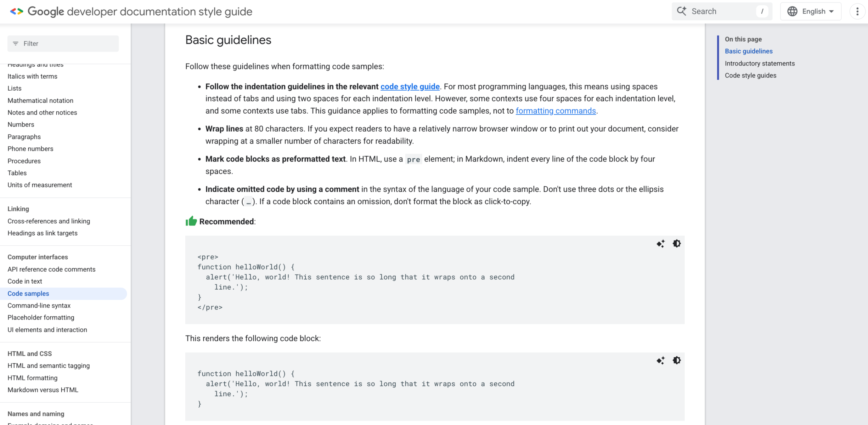Viewport: 868px width, 425px height.
Task: Click the slash shortcut badge in search
Action: pos(762,11)
